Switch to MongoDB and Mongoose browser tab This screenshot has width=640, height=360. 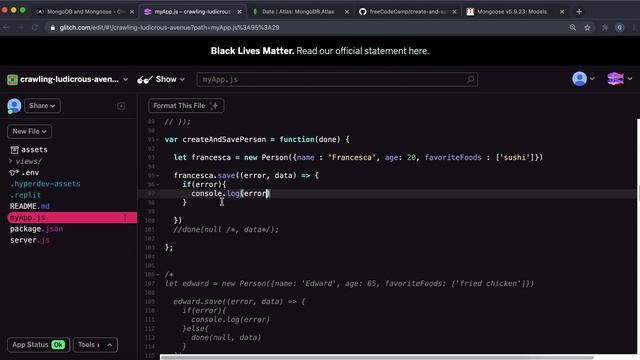pyautogui.click(x=85, y=12)
